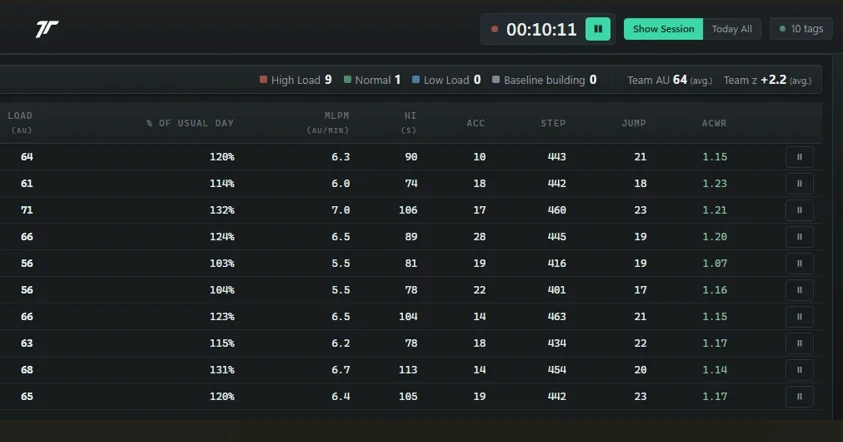This screenshot has width=843, height=442.
Task: Click the load value 68
Action: pos(26,370)
